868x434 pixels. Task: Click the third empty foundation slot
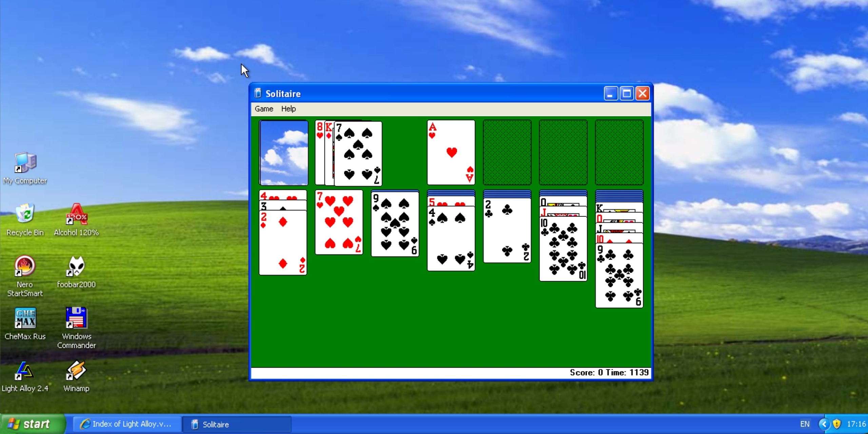coord(563,152)
